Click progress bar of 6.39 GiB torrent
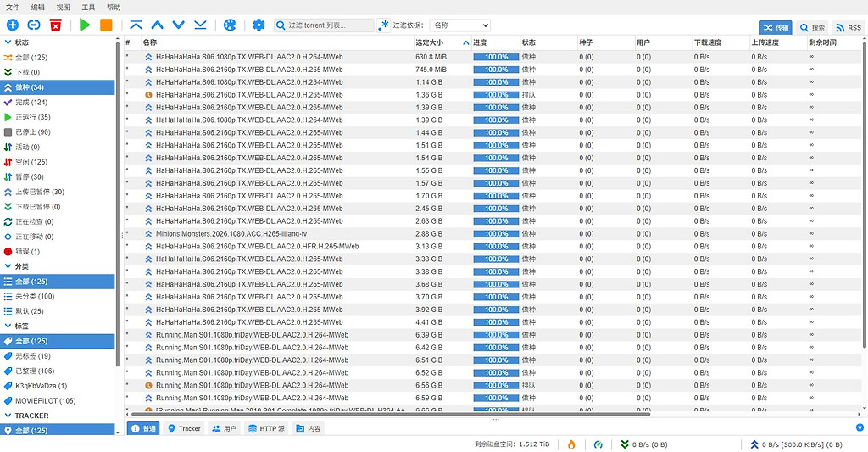868x452 pixels. pos(496,335)
